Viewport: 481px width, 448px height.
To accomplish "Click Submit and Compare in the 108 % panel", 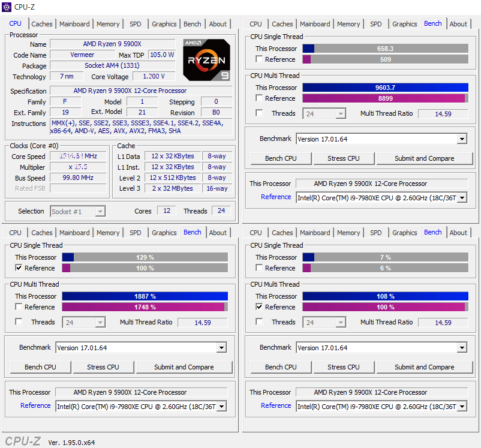I will click(425, 367).
